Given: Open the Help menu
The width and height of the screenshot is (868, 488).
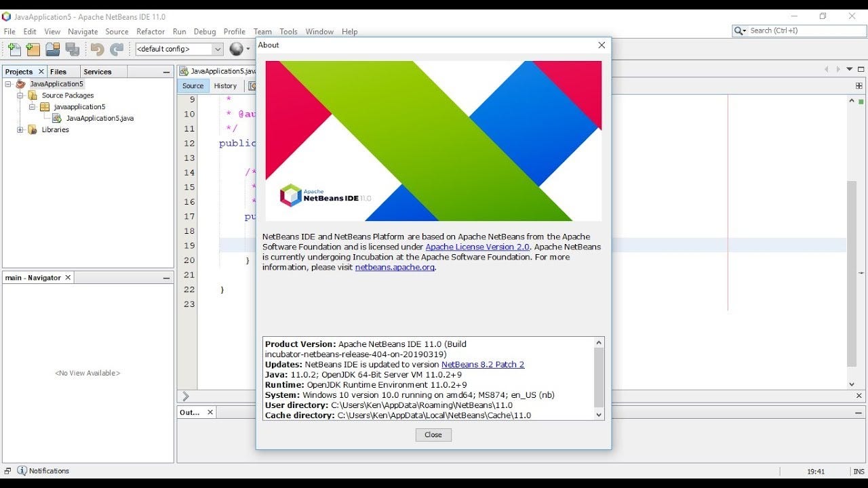Looking at the screenshot, I should click(x=349, y=32).
